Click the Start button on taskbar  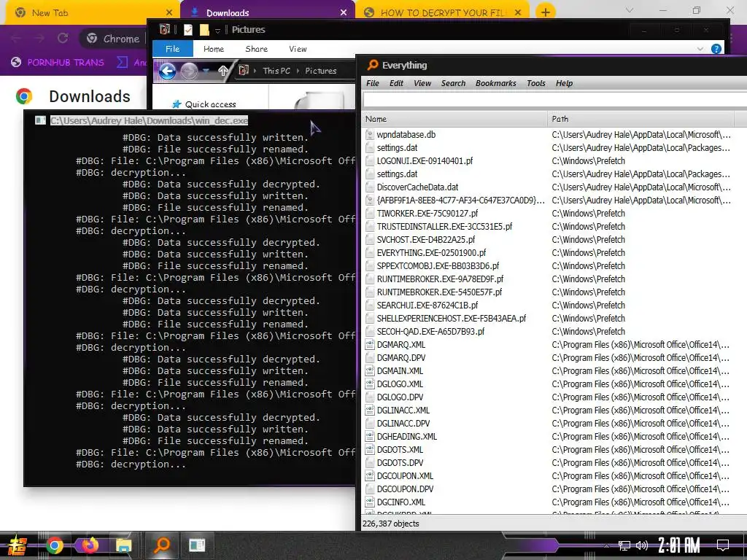click(18, 545)
